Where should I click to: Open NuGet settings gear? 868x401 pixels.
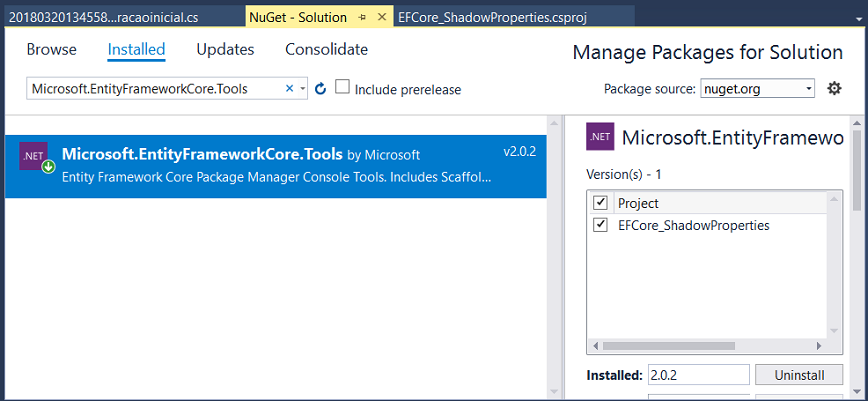[x=834, y=88]
